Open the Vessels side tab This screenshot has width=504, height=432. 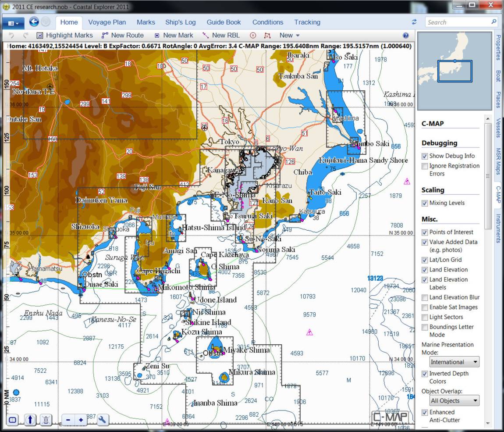(x=498, y=128)
